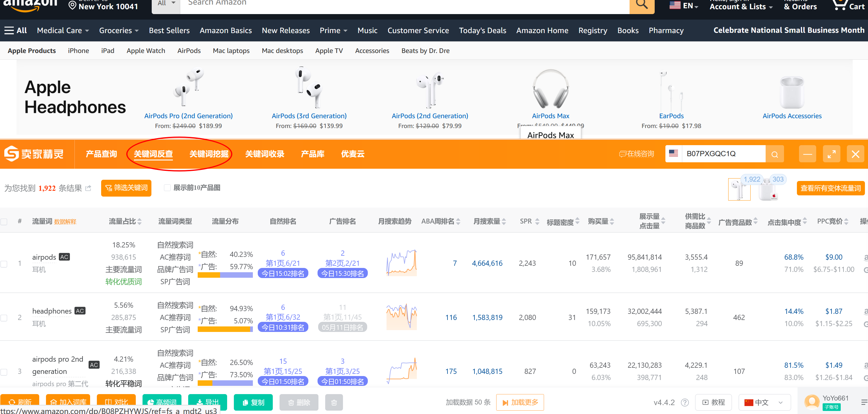Click the share icon beside results count

click(88, 188)
